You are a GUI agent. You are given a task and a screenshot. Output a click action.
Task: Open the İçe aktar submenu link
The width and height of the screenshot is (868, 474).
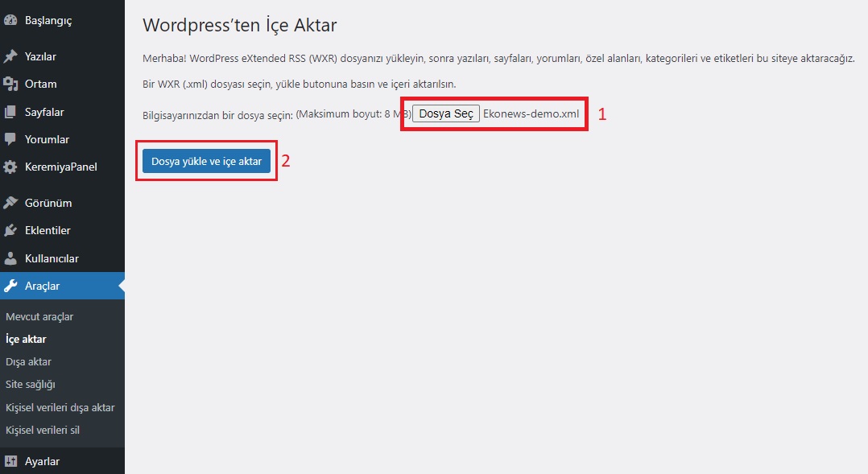click(x=26, y=339)
